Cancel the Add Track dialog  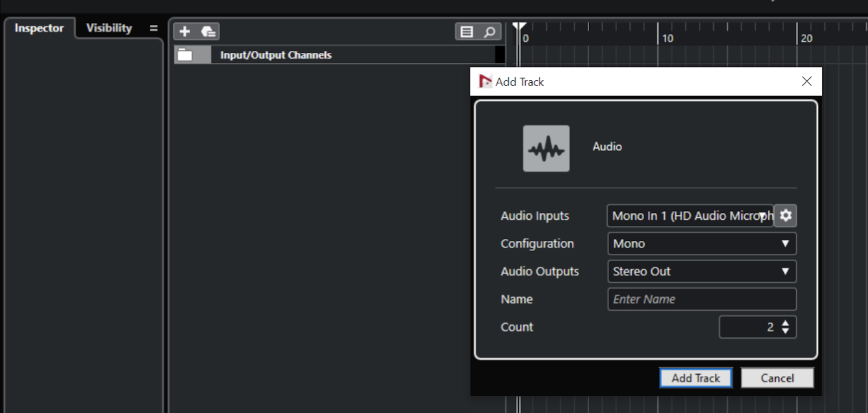777,378
